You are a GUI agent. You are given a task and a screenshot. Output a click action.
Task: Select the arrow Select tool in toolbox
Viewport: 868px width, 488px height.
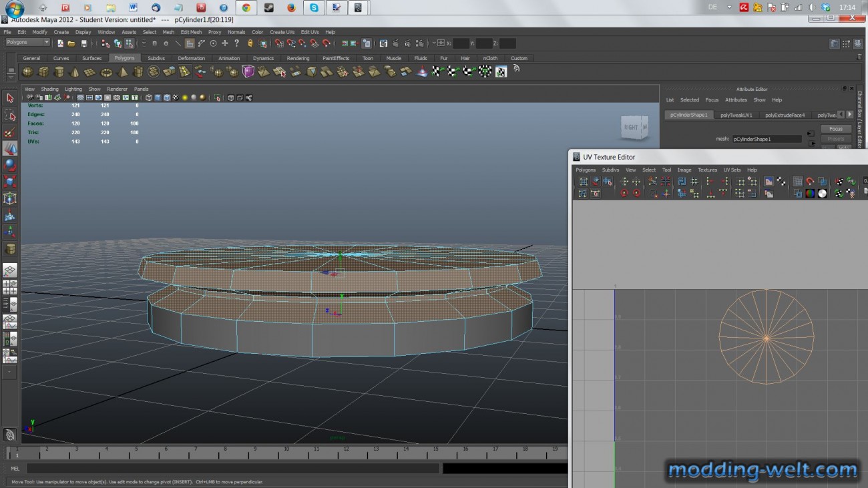point(10,98)
